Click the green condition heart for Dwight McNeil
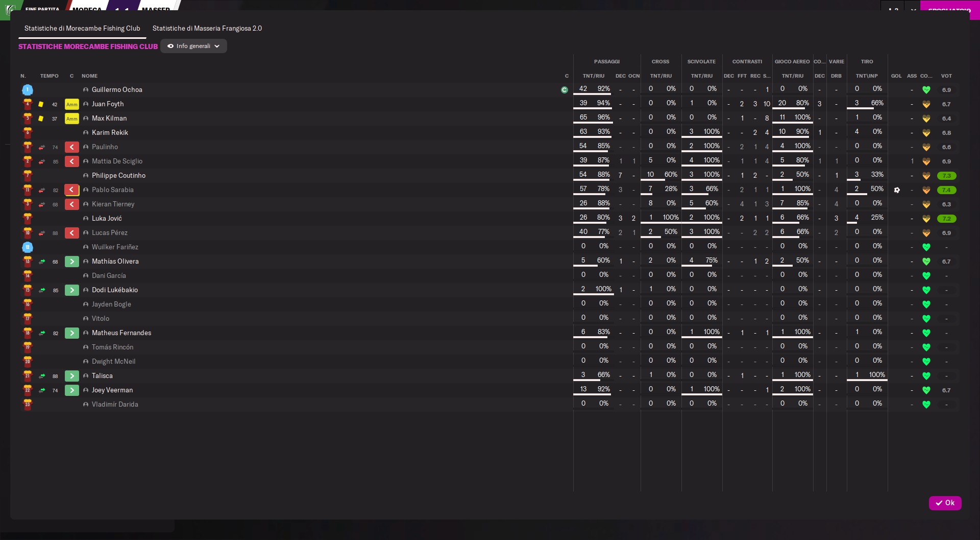980x540 pixels. coord(926,362)
